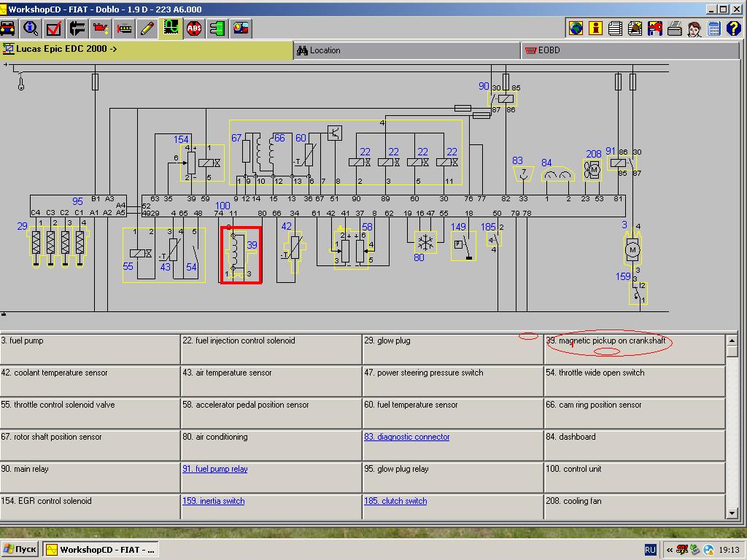
Task: Select '42. coolant temperature sensor' entry
Action: click(x=90, y=381)
